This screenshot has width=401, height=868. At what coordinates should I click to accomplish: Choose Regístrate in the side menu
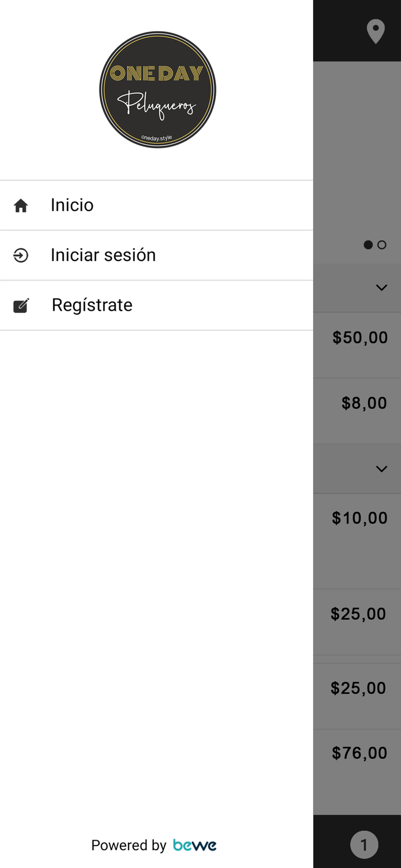92,305
